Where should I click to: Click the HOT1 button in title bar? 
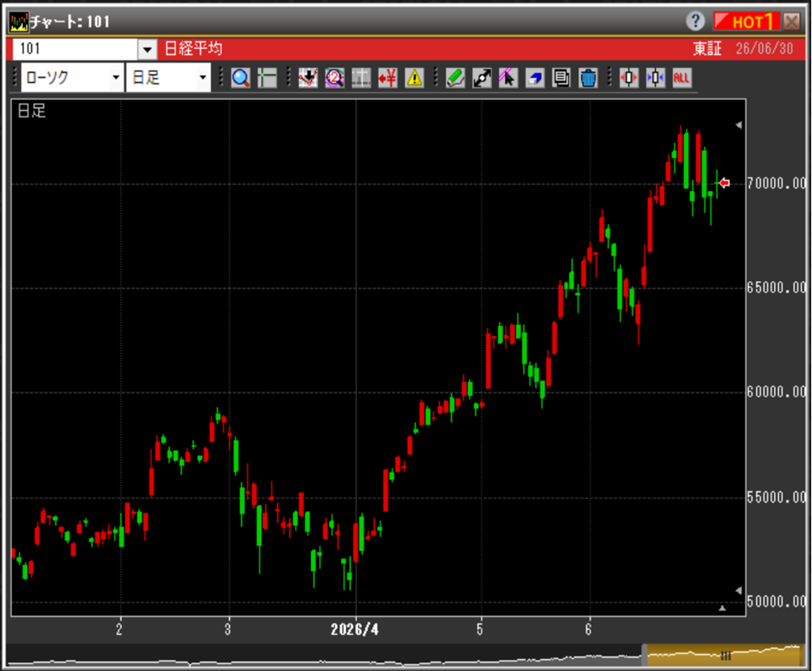pyautogui.click(x=747, y=21)
